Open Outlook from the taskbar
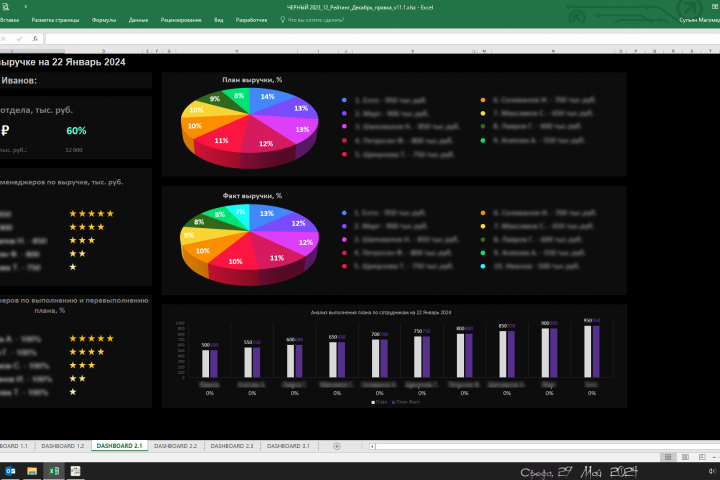The image size is (720, 480). coord(10,471)
